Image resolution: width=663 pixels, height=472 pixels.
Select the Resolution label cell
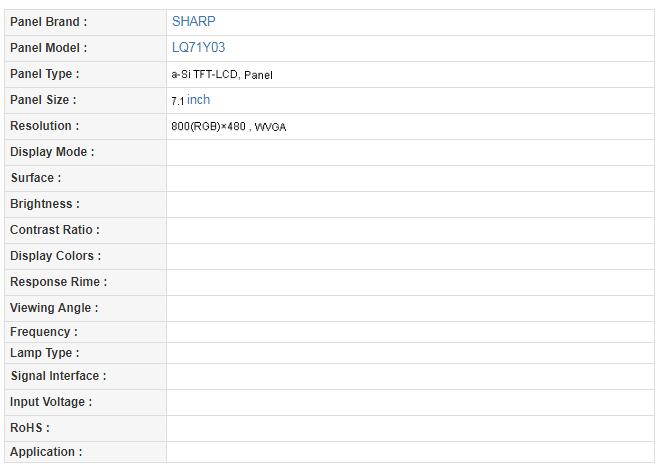click(44, 126)
